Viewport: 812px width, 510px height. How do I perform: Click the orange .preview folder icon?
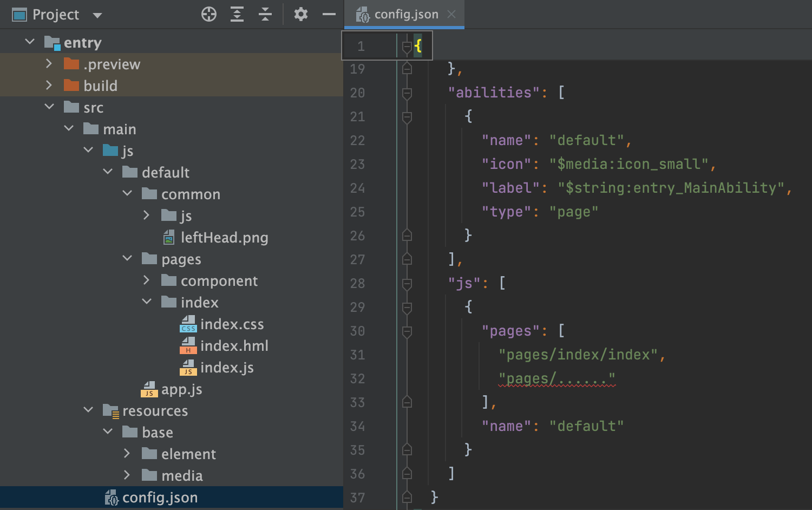point(71,64)
